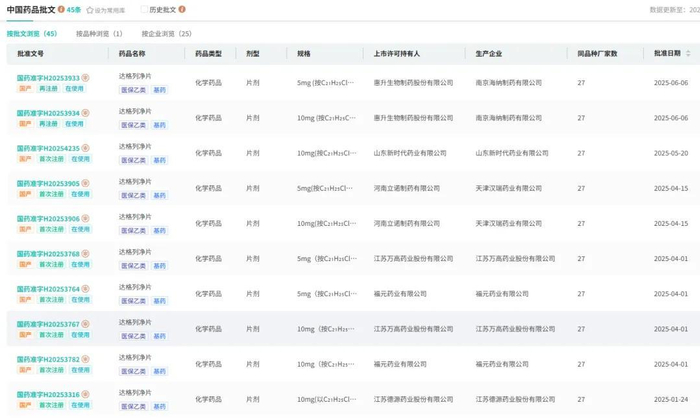Open approval 国药准字H20253934
Screen dimensions: 700x418
tap(48, 113)
